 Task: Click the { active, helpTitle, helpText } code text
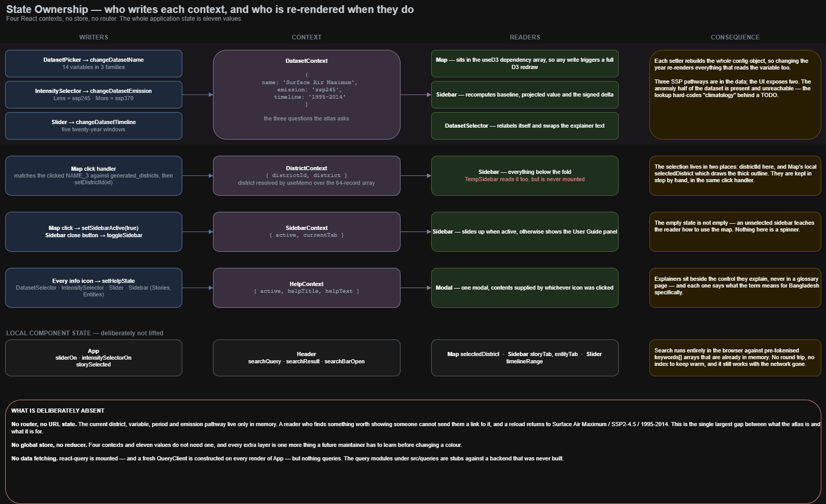point(307,291)
